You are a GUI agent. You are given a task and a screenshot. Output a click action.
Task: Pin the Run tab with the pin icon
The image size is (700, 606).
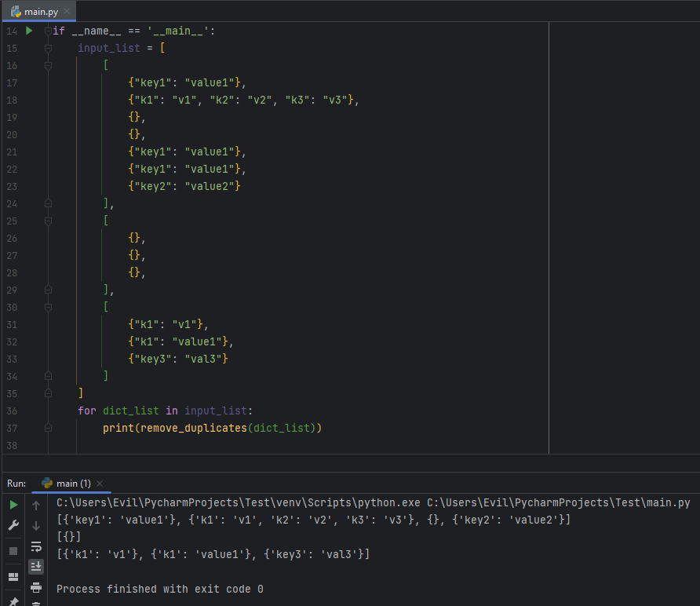[13, 601]
